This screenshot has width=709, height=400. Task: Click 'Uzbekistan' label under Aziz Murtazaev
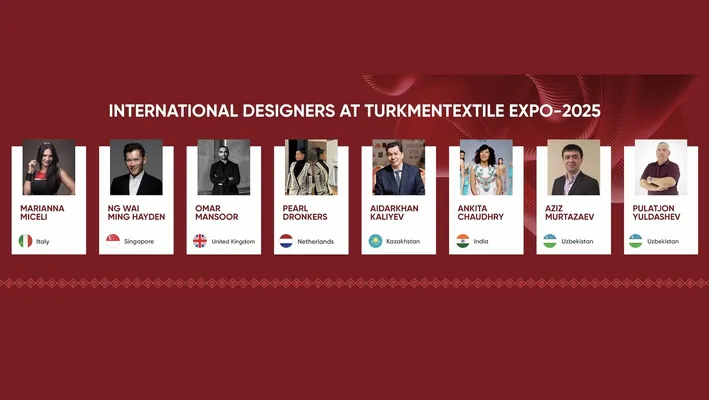[x=577, y=241]
